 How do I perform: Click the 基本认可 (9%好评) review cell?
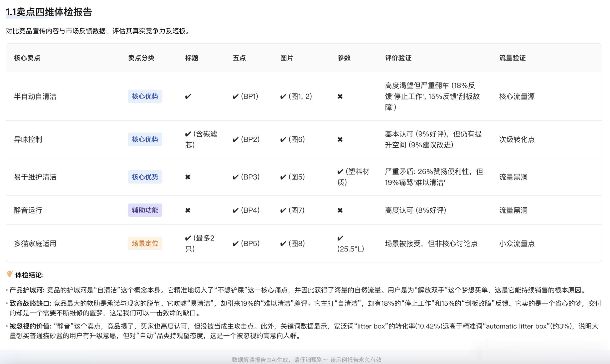pyautogui.click(x=433, y=139)
